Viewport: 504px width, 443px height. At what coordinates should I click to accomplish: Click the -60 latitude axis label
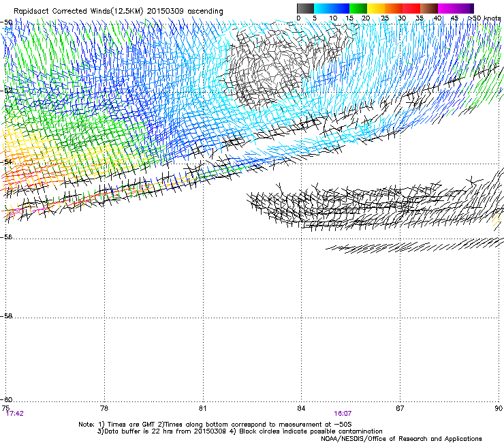(x=7, y=399)
